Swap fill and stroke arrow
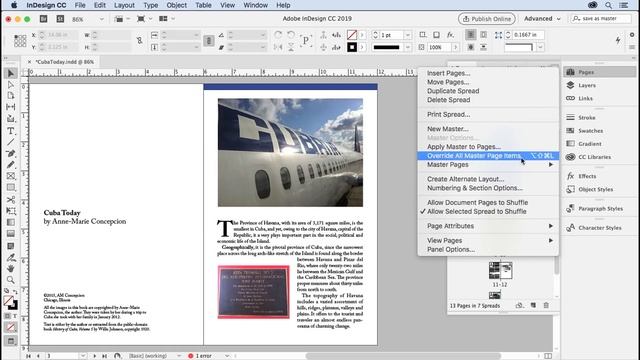The width and height of the screenshot is (640, 360). click(x=15, y=291)
